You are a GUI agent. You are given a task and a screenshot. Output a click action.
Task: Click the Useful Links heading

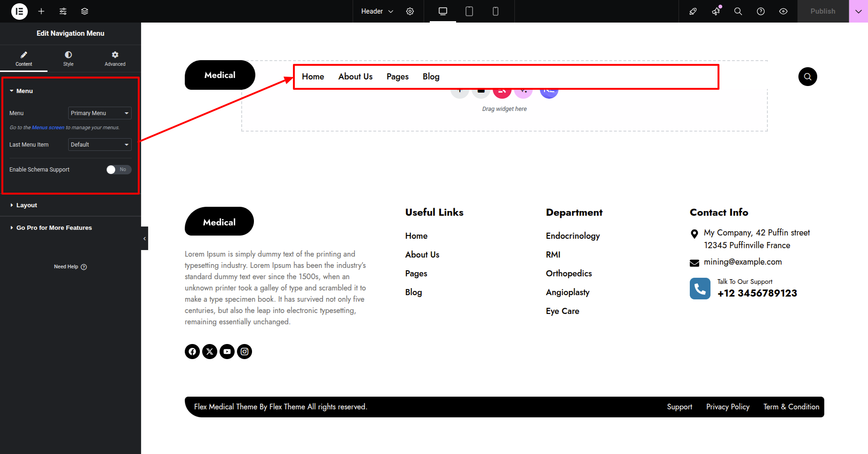click(x=434, y=212)
